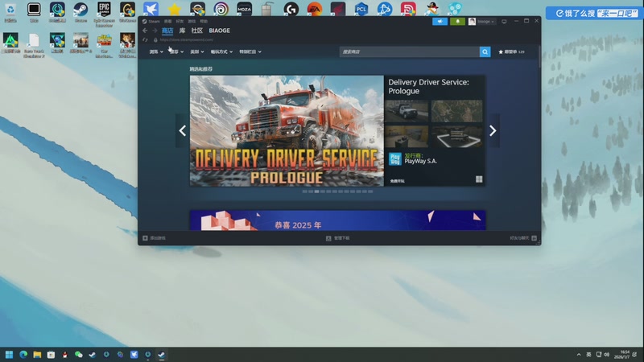Viewport: 644px width, 362px height.
Task: Click the 2025 blue promo banner
Action: click(x=337, y=220)
